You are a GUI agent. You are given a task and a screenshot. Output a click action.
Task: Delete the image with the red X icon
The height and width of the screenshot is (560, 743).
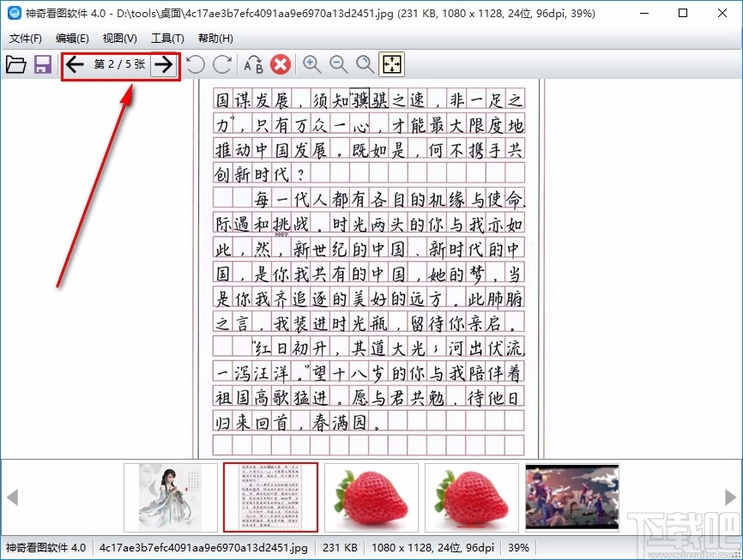[x=281, y=64]
